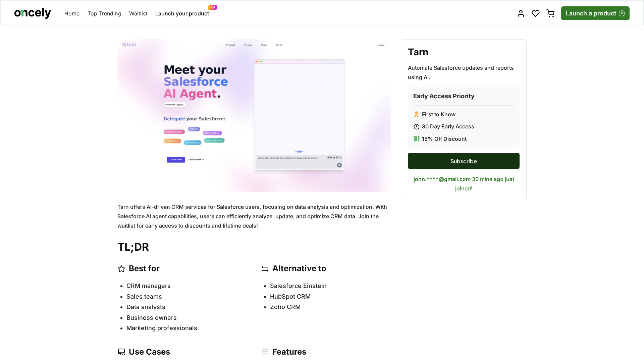Click the wishlist heart icon
The height and width of the screenshot is (362, 644).
click(x=536, y=13)
